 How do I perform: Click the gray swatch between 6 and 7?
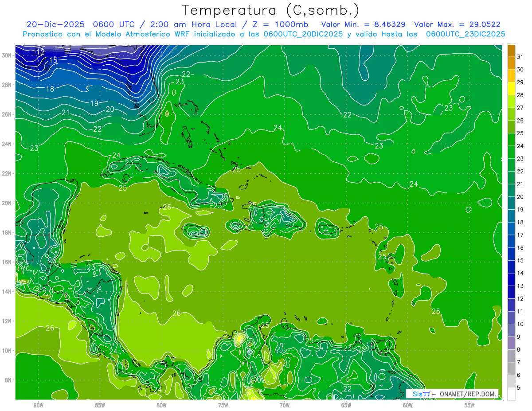pyautogui.click(x=512, y=368)
